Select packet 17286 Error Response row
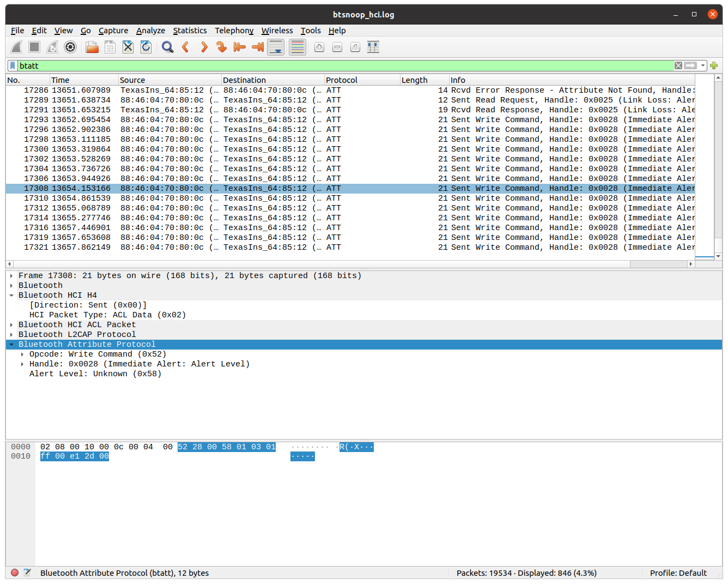This screenshot has height=584, width=728. coord(350,91)
